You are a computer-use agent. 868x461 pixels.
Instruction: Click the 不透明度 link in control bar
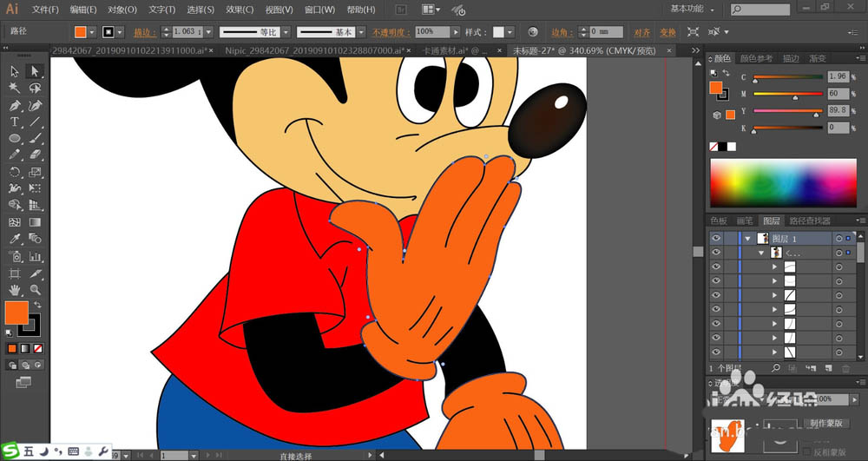391,32
